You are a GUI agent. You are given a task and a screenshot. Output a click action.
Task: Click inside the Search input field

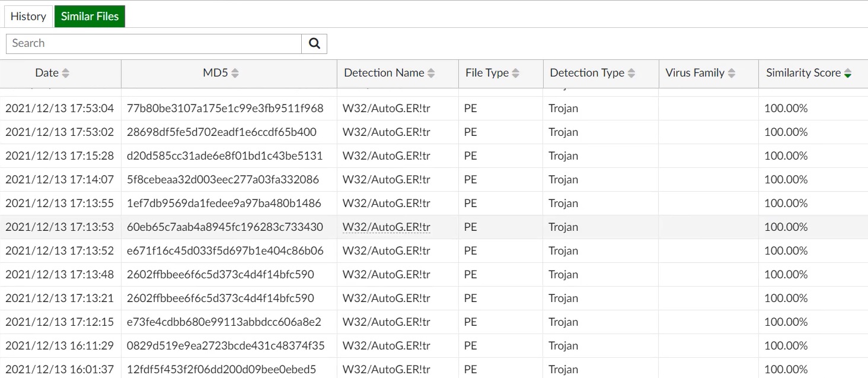(x=154, y=43)
